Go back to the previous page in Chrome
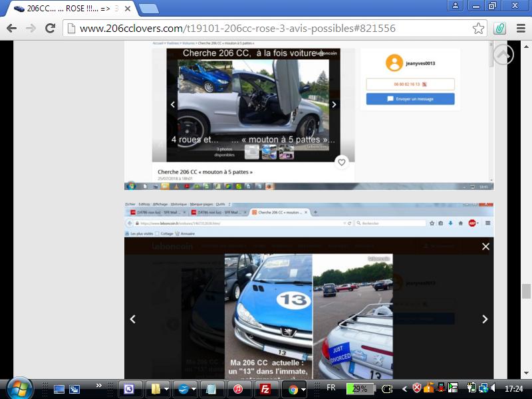The width and height of the screenshot is (532, 399). pos(11,28)
